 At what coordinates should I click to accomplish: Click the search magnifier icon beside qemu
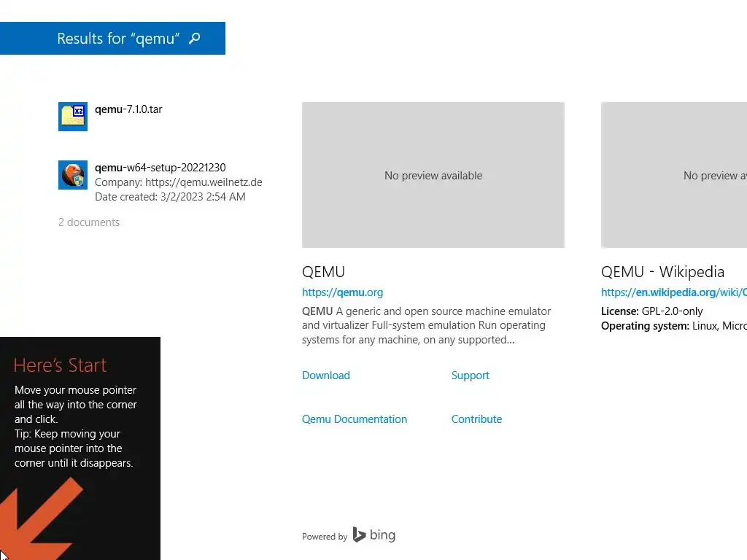coord(194,39)
